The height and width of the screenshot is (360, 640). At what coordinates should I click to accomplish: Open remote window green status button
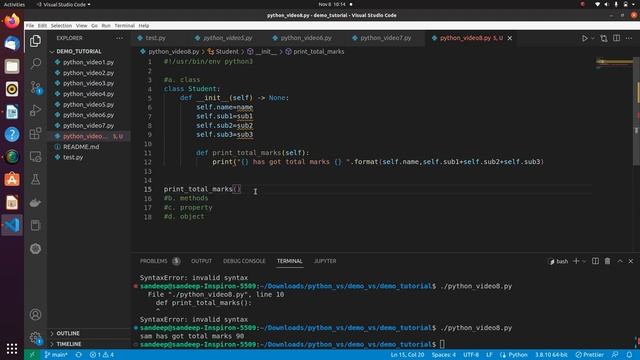tap(32, 355)
